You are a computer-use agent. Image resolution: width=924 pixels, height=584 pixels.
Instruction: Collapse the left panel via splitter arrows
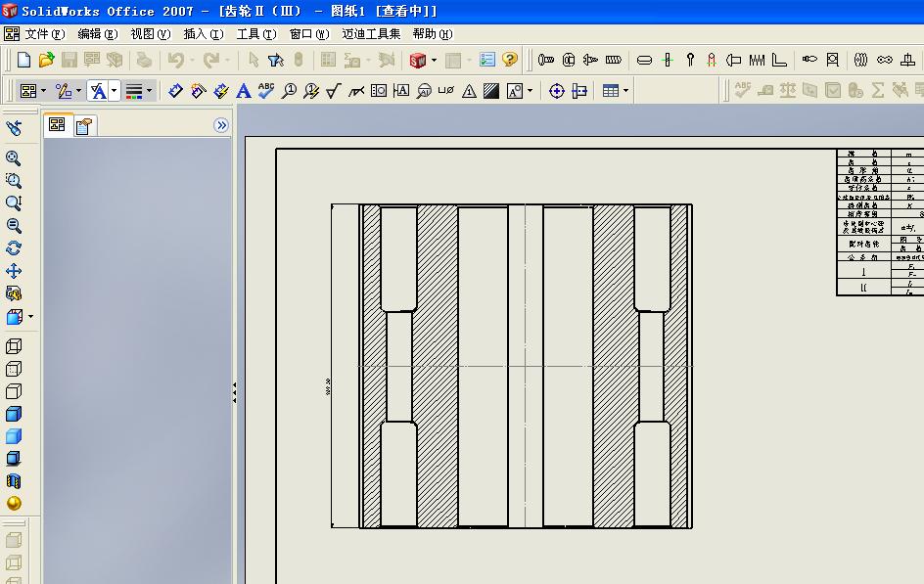[x=235, y=392]
